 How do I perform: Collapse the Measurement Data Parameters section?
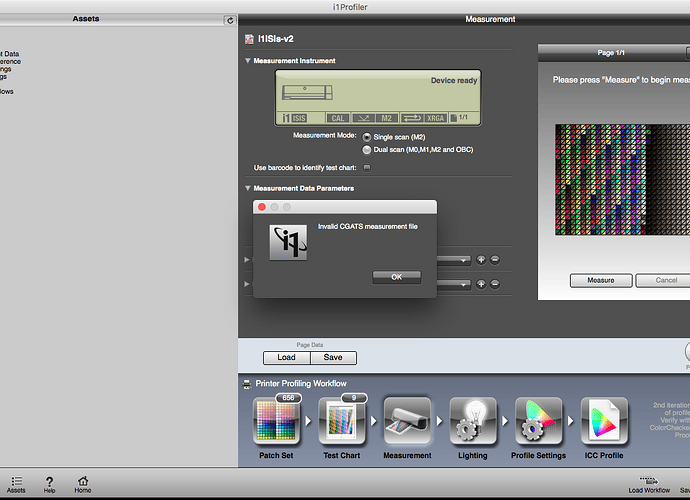tap(248, 188)
